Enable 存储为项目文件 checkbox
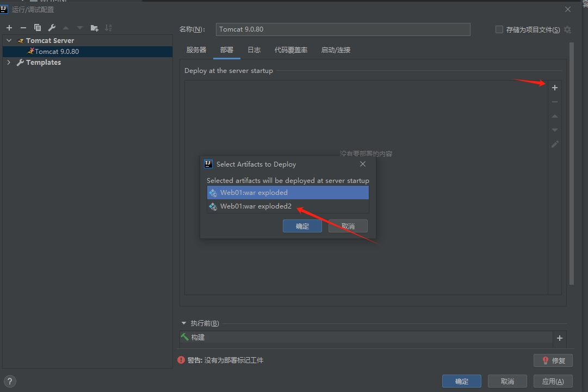The image size is (588, 392). [x=499, y=29]
